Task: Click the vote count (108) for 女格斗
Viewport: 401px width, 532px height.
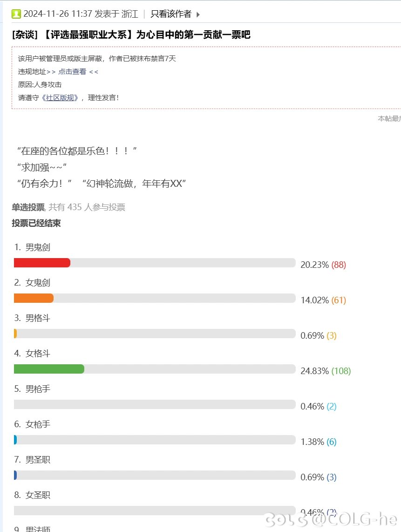Action: pyautogui.click(x=341, y=371)
